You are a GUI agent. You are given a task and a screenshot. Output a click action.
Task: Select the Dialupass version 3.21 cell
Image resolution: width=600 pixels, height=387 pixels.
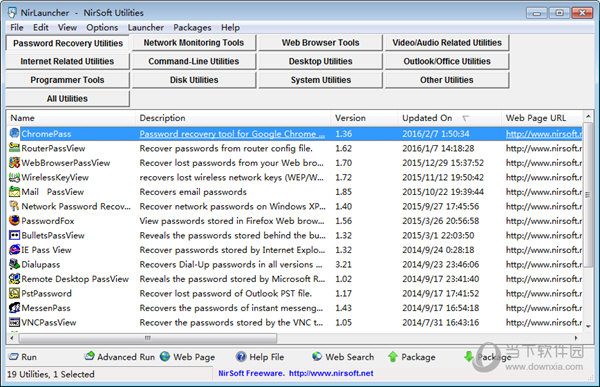[344, 265]
